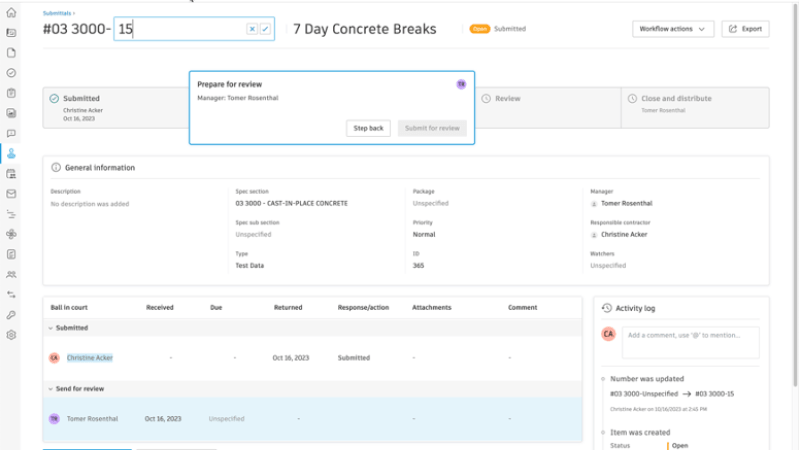Open Home from the left sidebar
Image resolution: width=800 pixels, height=450 pixels.
click(11, 11)
